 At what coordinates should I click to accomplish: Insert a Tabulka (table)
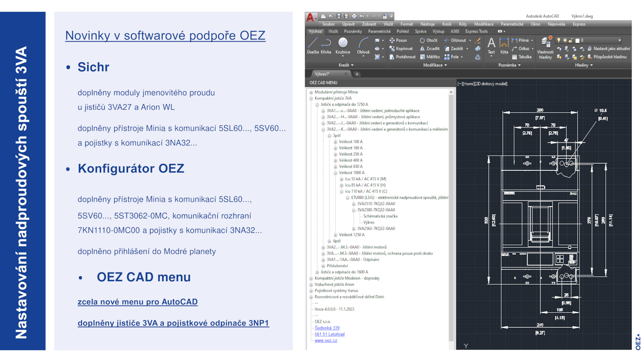pos(522,57)
